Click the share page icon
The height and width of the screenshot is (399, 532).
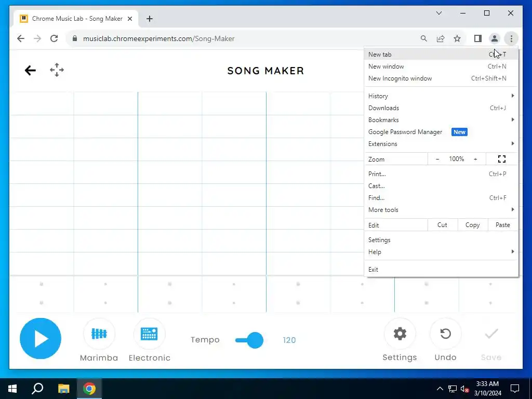coord(441,38)
